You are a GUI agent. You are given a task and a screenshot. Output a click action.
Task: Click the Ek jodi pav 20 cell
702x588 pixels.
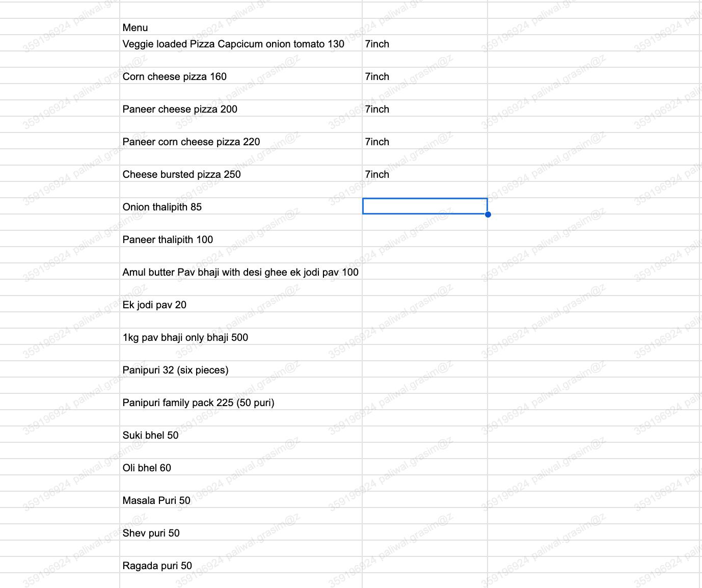[x=241, y=304]
